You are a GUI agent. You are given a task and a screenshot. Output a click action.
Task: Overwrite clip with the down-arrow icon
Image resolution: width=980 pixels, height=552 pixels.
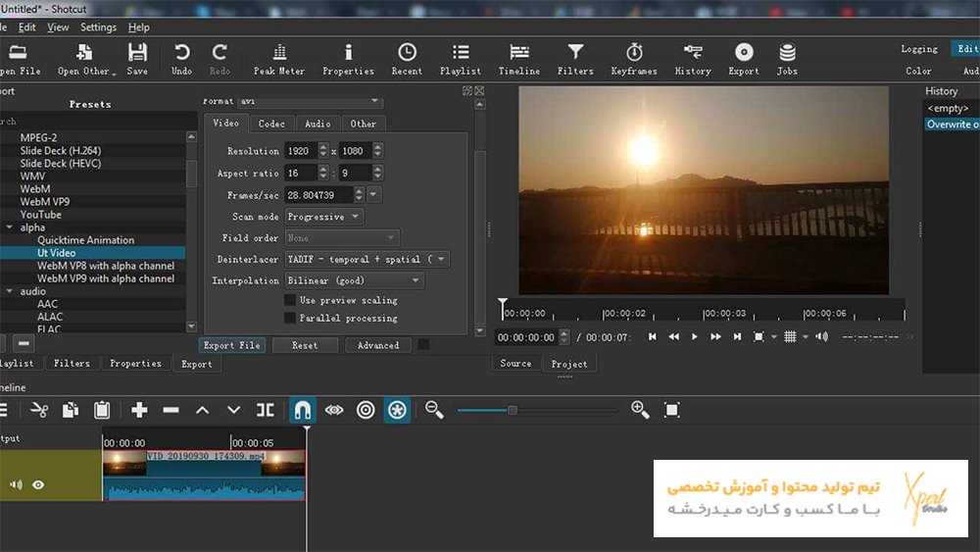click(234, 410)
